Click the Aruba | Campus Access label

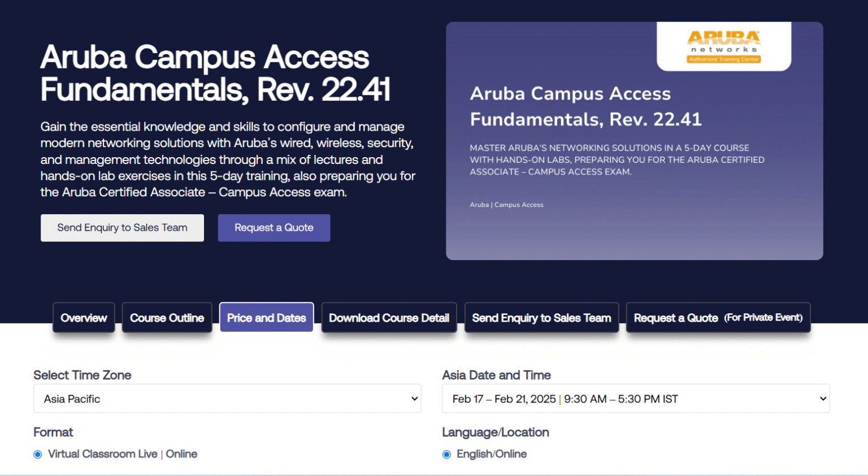pos(506,205)
